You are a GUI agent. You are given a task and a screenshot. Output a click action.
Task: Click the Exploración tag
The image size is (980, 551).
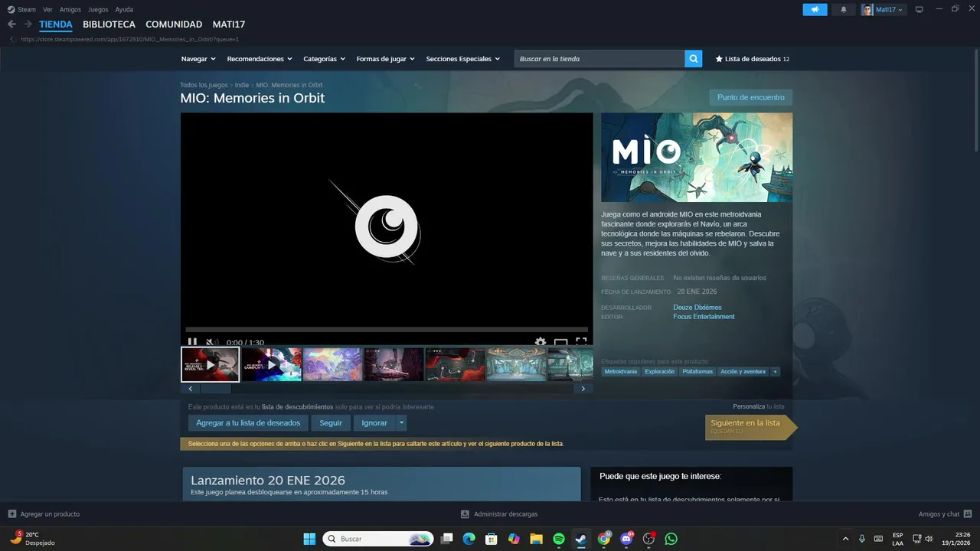[659, 371]
